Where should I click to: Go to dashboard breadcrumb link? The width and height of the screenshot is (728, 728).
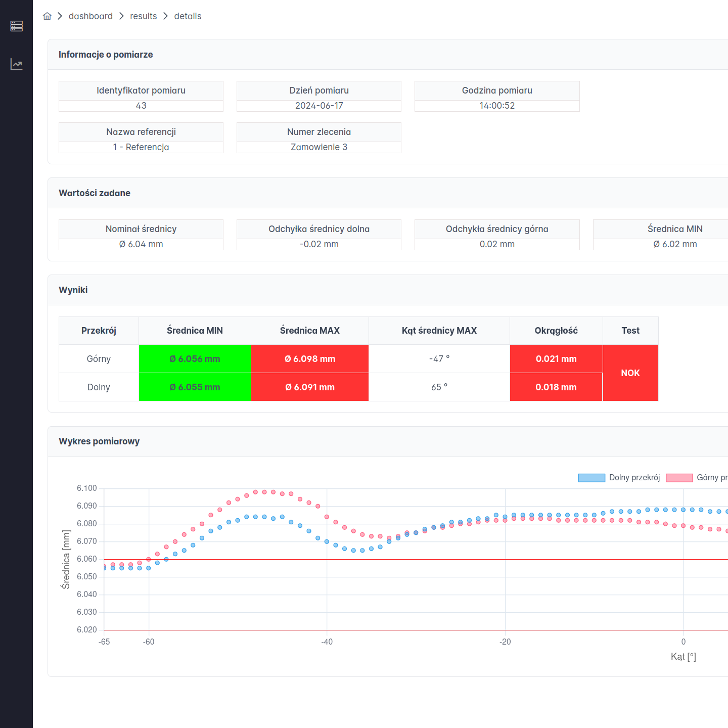pyautogui.click(x=90, y=16)
